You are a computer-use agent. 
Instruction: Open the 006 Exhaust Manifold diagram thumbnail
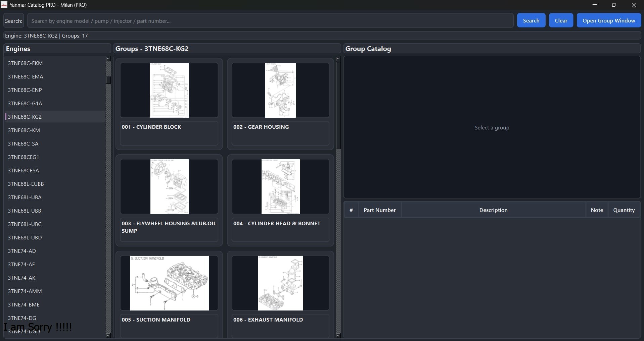(280, 283)
